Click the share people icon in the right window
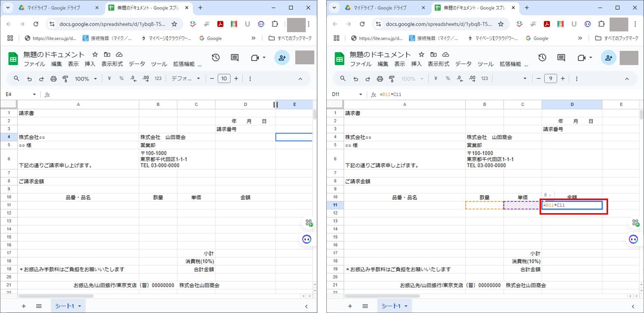Viewport: 644px width, 313px height. [x=608, y=58]
